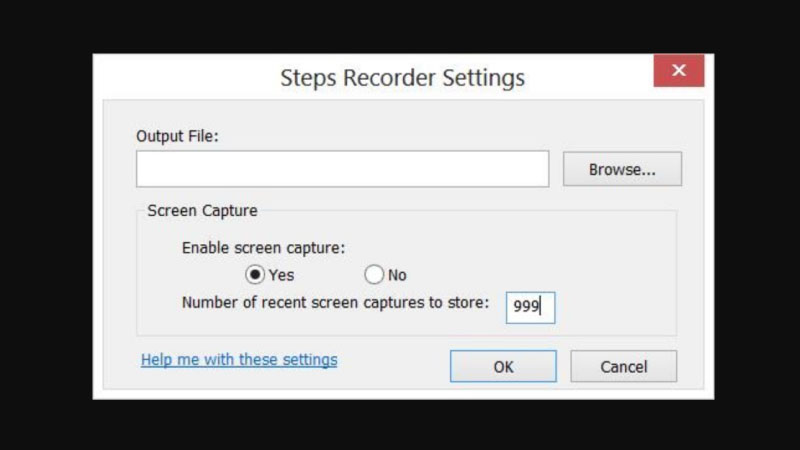Select the No radio button circle
800x450 pixels.
[x=374, y=274]
